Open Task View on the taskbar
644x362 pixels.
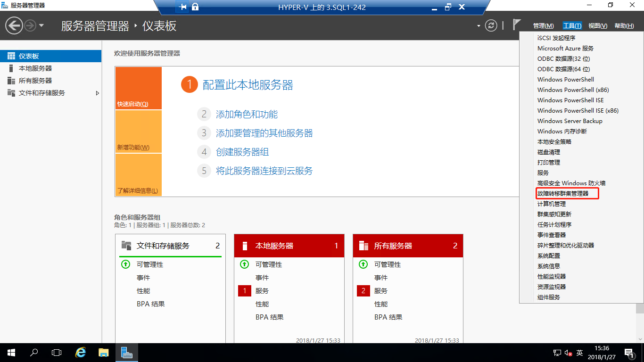pyautogui.click(x=57, y=353)
